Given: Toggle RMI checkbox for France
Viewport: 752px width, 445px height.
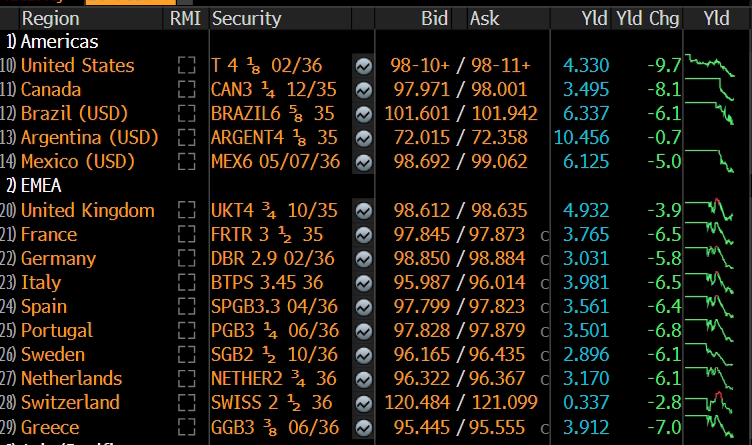Looking at the screenshot, I should (x=186, y=234).
